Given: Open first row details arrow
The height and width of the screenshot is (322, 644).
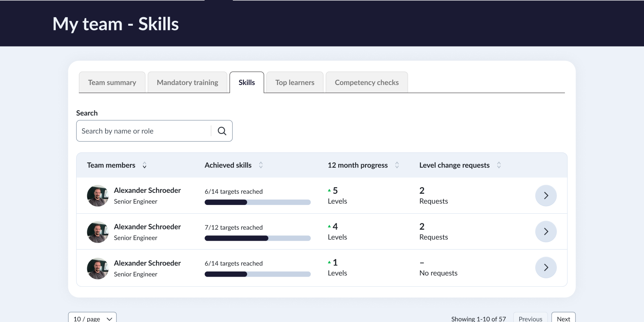Looking at the screenshot, I should coord(546,196).
